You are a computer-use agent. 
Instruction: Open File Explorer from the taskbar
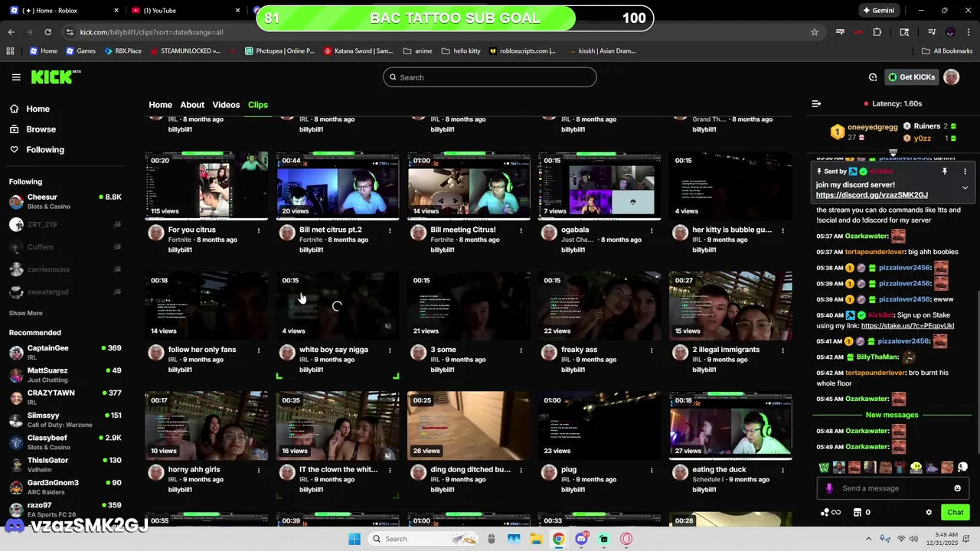536,539
